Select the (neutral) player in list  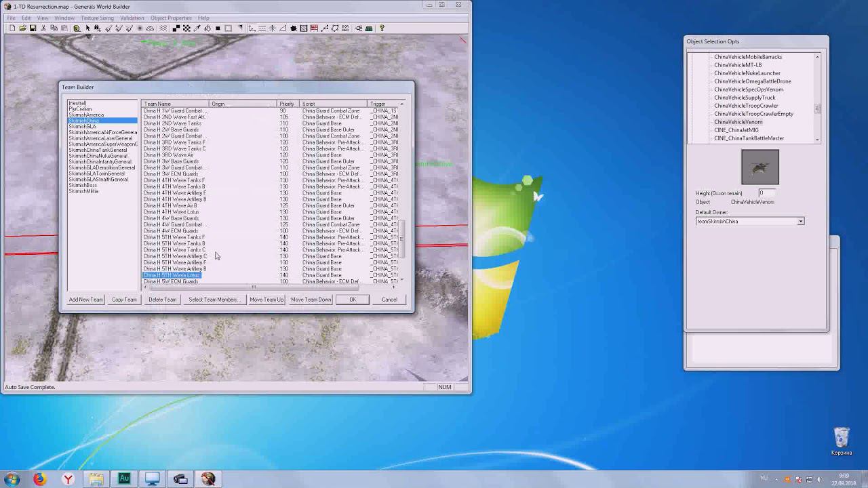pos(77,103)
